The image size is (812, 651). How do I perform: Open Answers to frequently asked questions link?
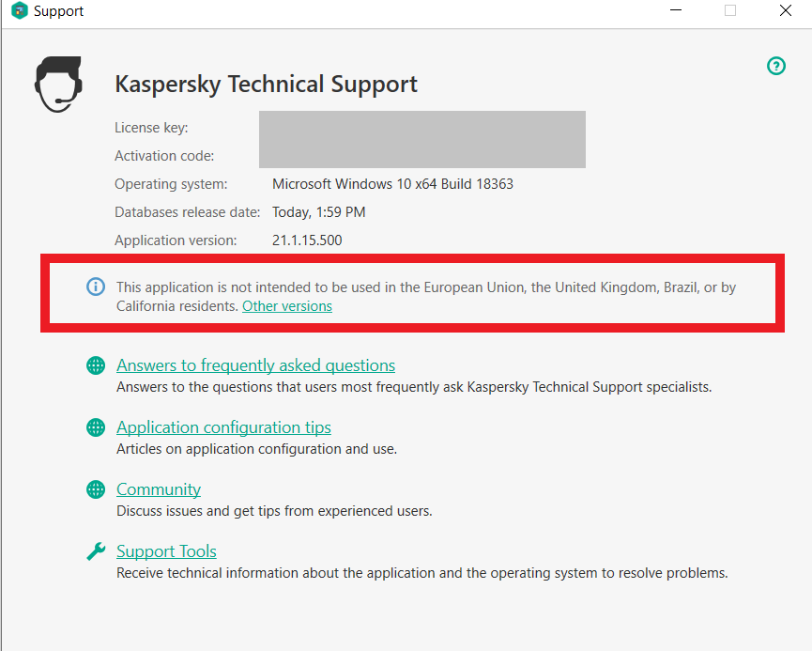tap(256, 365)
